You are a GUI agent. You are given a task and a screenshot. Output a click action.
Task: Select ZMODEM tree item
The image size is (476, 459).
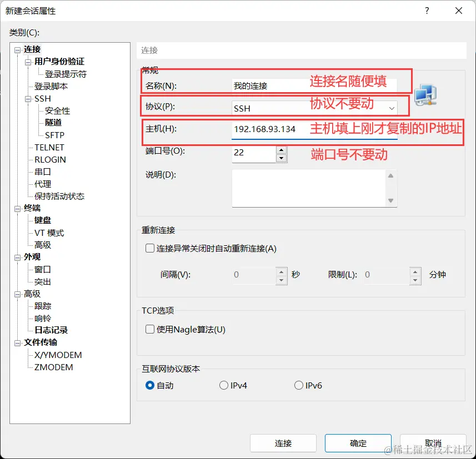[x=53, y=367]
